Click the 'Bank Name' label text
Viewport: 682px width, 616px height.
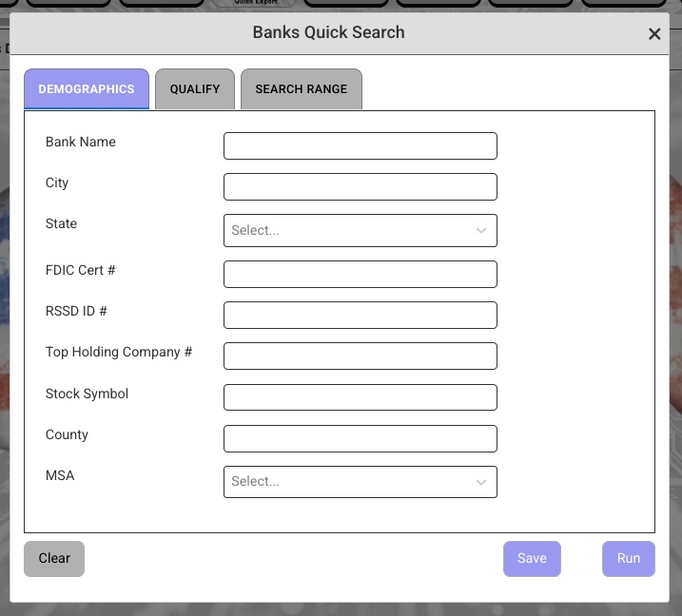[x=81, y=142]
